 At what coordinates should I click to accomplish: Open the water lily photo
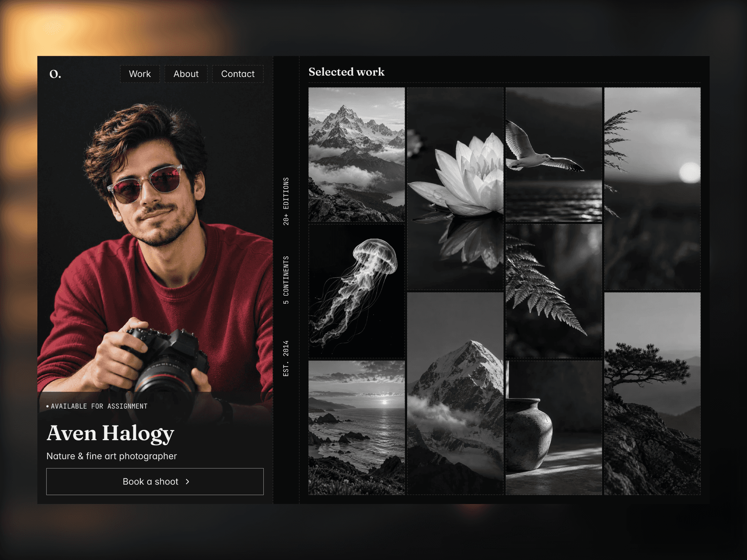[455, 188]
